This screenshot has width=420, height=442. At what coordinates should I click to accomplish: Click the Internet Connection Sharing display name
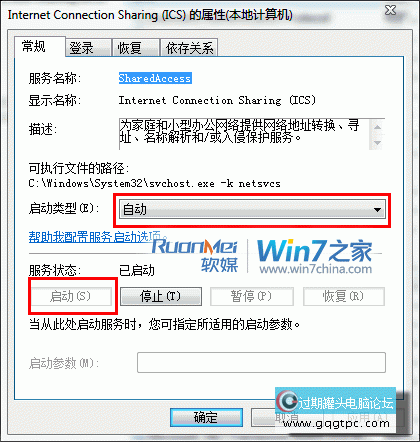point(217,100)
